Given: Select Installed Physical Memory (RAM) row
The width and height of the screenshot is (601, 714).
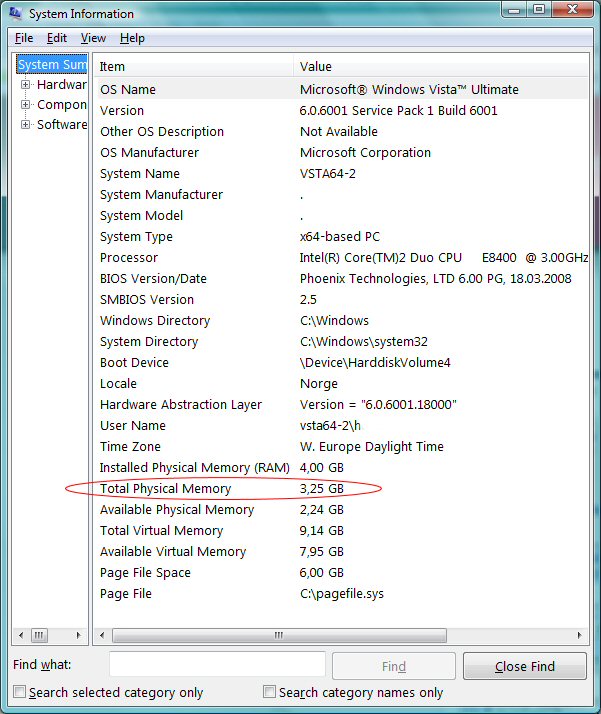Looking at the screenshot, I should (x=342, y=467).
